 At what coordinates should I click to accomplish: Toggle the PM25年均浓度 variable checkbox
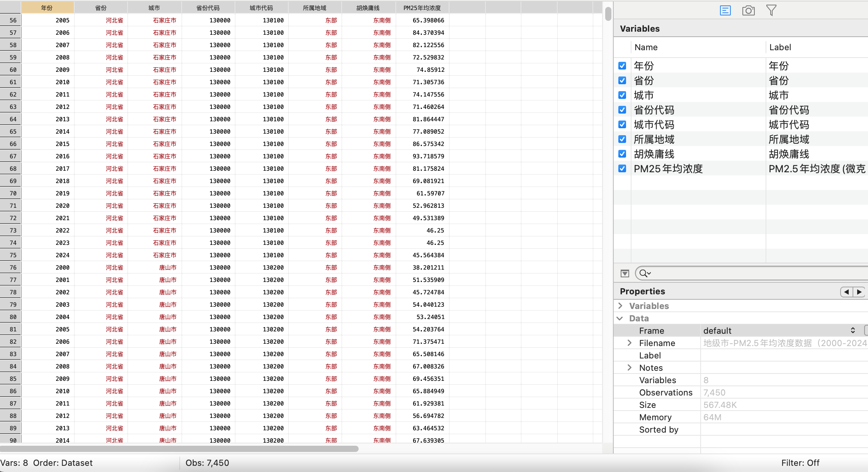(622, 168)
